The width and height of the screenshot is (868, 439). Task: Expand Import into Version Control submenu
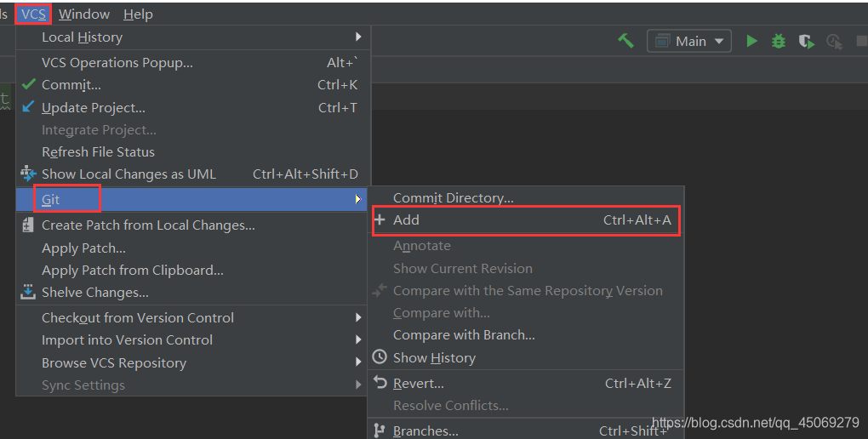tap(193, 340)
